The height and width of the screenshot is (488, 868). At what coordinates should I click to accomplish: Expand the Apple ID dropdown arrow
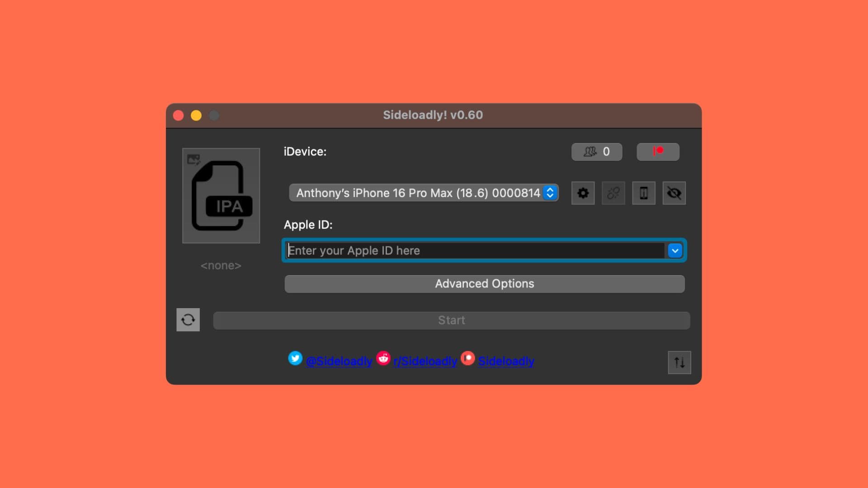(675, 250)
